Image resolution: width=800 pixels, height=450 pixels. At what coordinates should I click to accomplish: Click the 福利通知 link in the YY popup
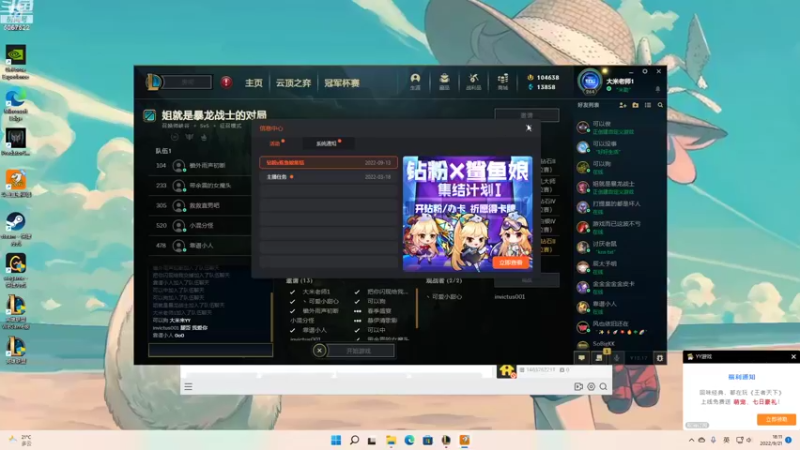[741, 377]
